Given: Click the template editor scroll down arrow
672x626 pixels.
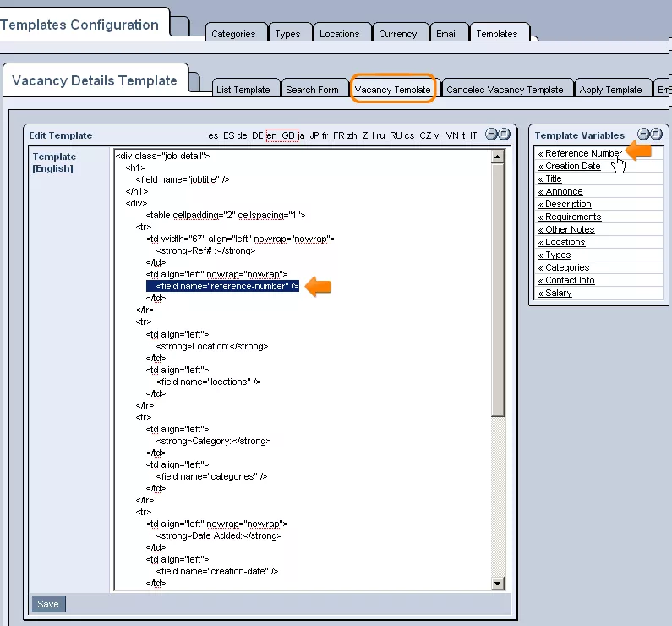Looking at the screenshot, I should point(498,584).
